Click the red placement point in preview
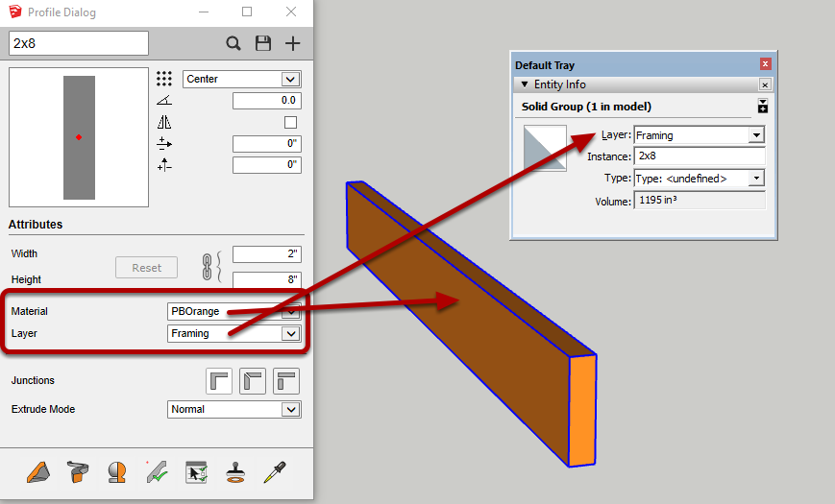The height and width of the screenshot is (504, 835). coord(79,137)
